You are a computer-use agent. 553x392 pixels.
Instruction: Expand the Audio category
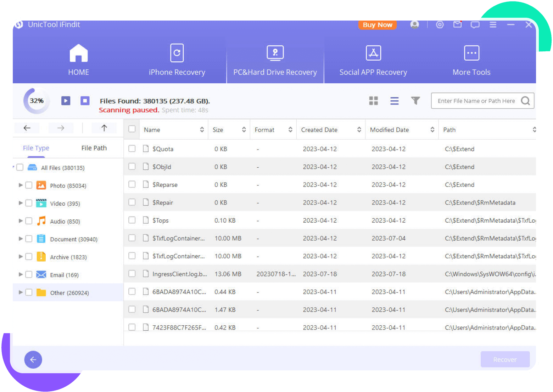[x=21, y=221]
